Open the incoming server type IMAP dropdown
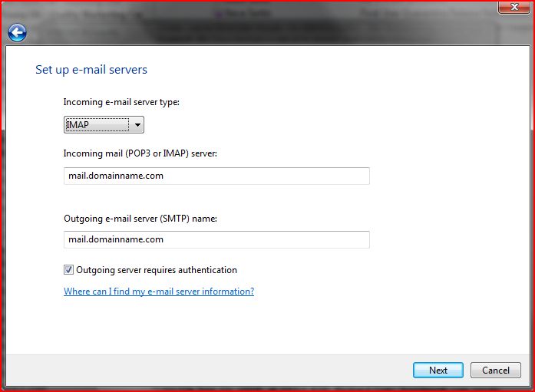The height and width of the screenshot is (392, 535). tap(104, 125)
